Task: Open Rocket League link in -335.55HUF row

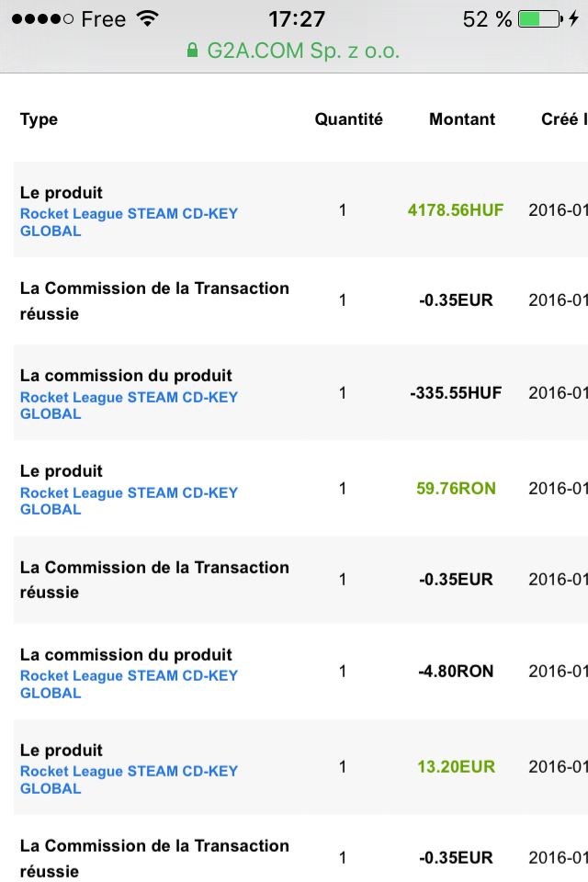Action: (129, 405)
